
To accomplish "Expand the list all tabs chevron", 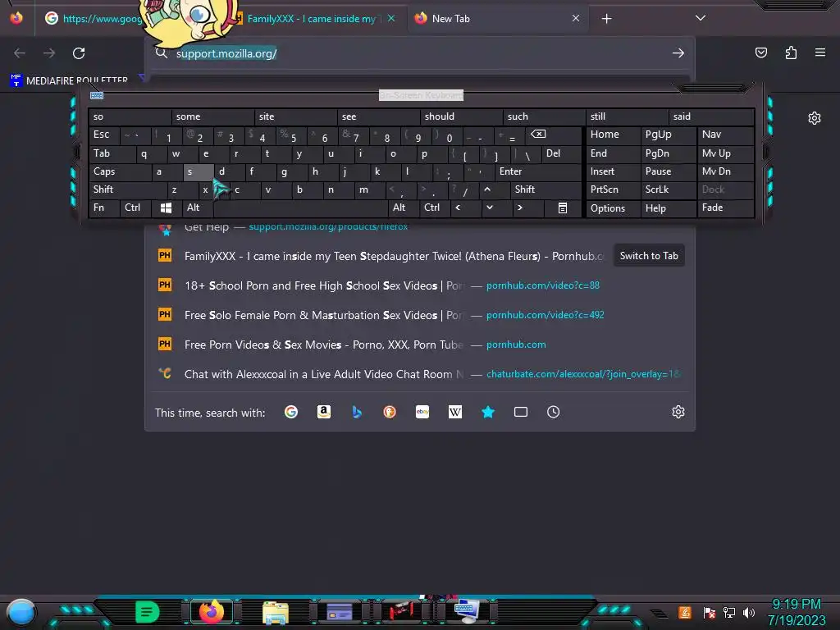I will (x=701, y=18).
